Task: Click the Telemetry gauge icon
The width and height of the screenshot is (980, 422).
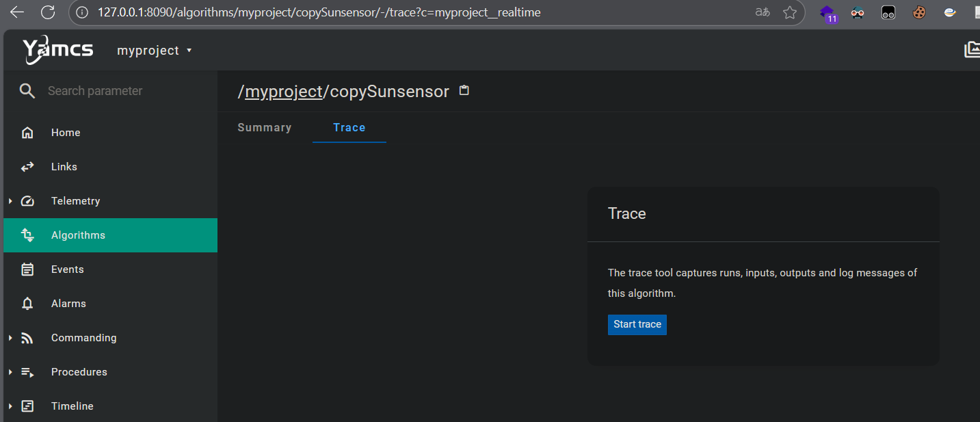Action: click(27, 201)
